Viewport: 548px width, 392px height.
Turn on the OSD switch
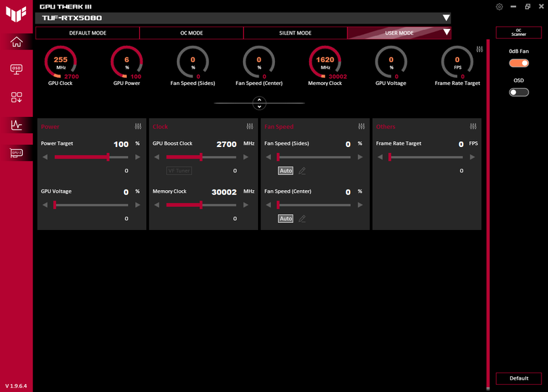[519, 92]
